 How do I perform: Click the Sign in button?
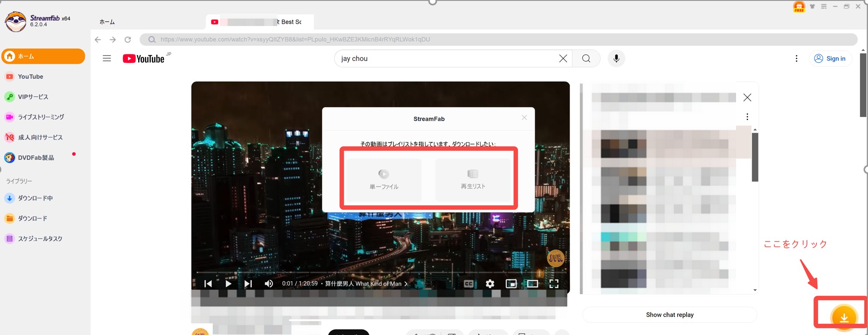[x=830, y=58]
